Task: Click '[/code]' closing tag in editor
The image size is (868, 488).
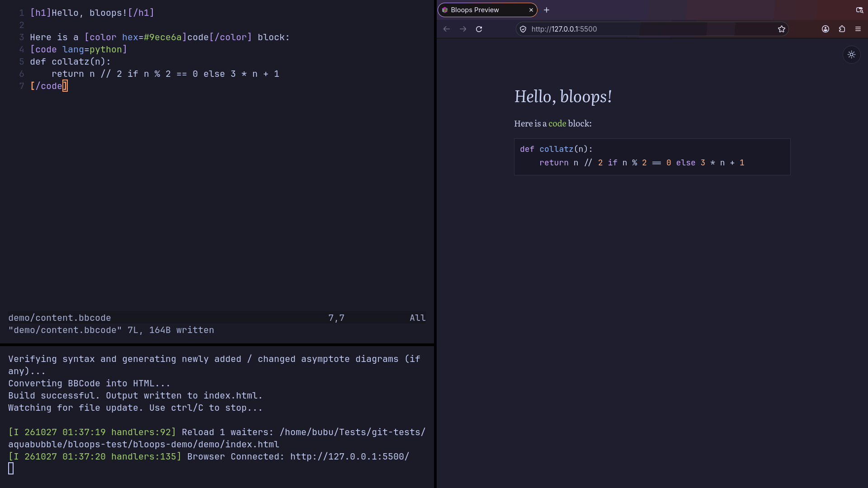Action: [49, 86]
